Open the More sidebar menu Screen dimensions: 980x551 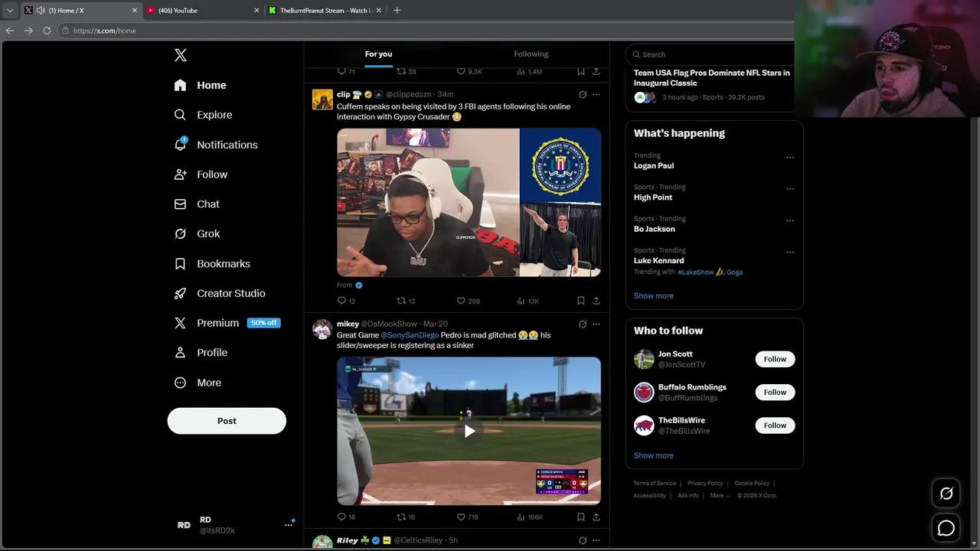click(198, 383)
